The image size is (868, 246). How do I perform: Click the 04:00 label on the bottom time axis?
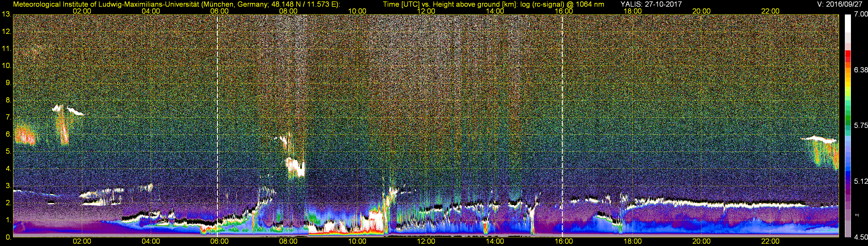(x=151, y=241)
